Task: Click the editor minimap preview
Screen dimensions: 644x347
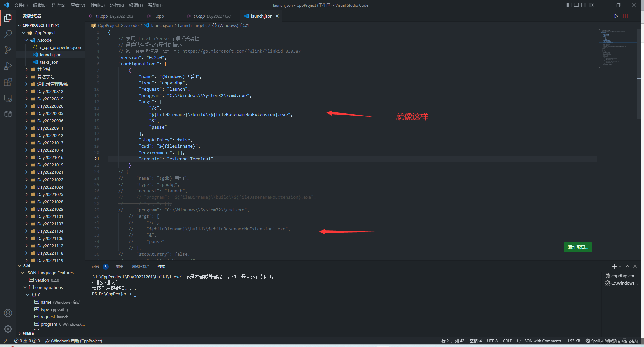Action: click(x=617, y=48)
